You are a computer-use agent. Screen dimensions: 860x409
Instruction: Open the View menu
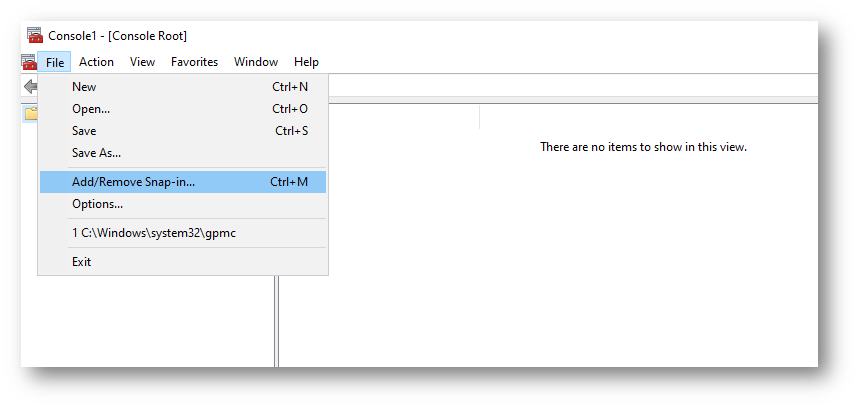(142, 62)
